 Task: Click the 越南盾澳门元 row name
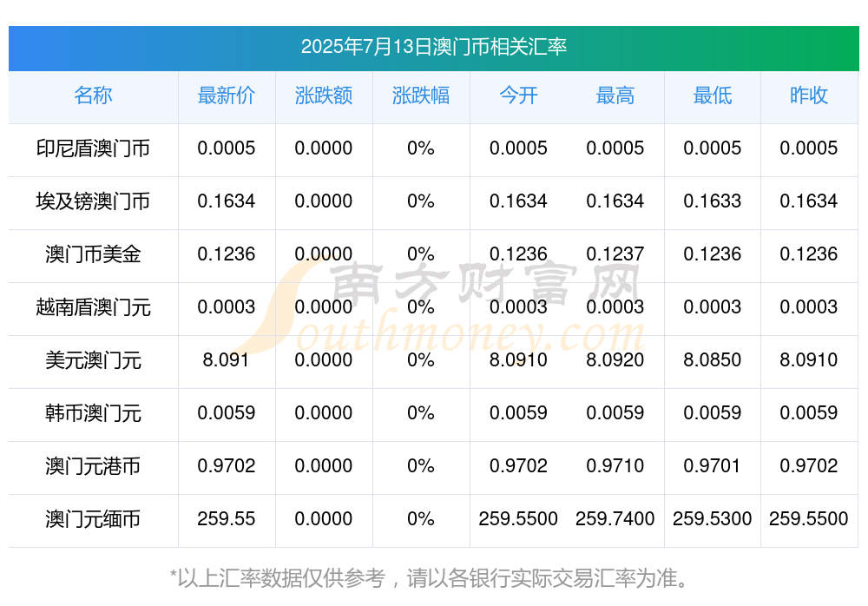93,306
